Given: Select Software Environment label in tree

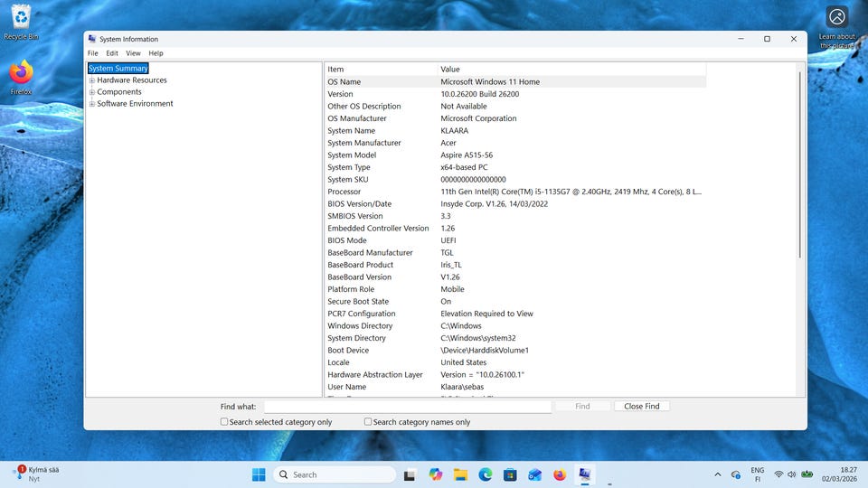Looking at the screenshot, I should [135, 103].
